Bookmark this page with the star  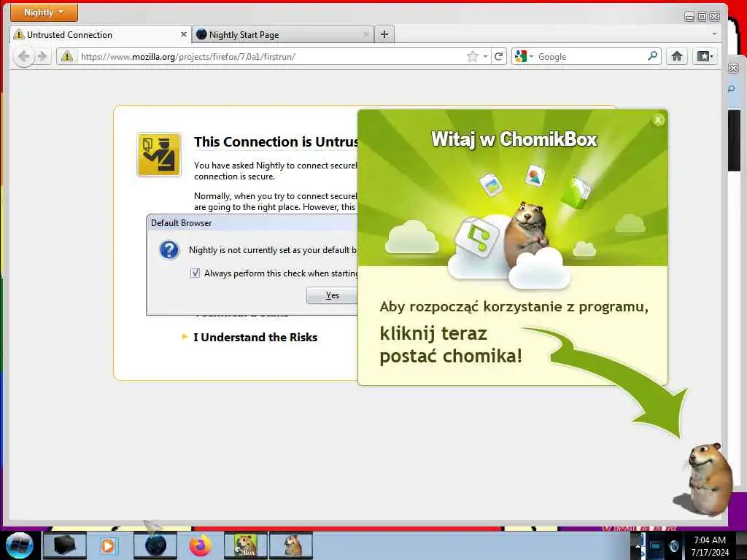point(472,57)
